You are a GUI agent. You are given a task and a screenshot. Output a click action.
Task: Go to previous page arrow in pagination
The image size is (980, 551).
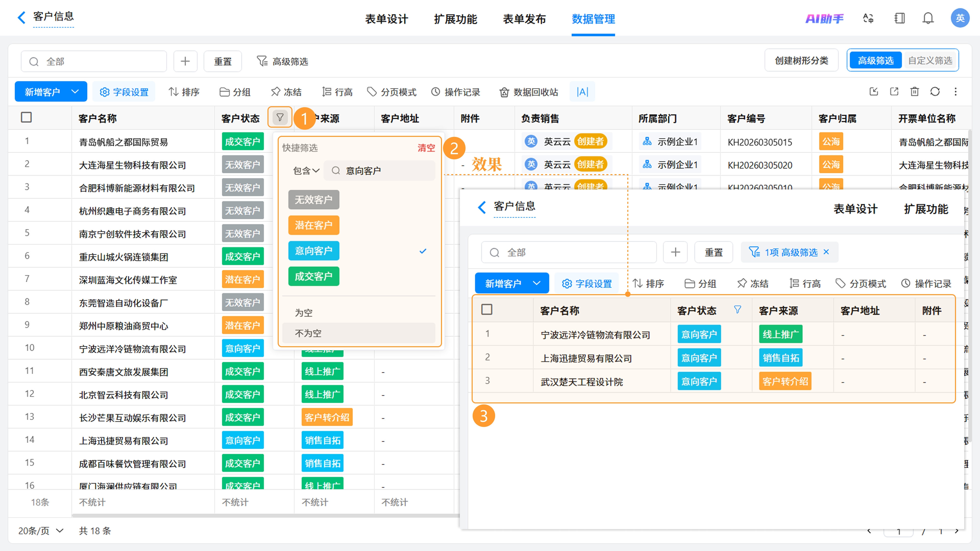coord(869,531)
